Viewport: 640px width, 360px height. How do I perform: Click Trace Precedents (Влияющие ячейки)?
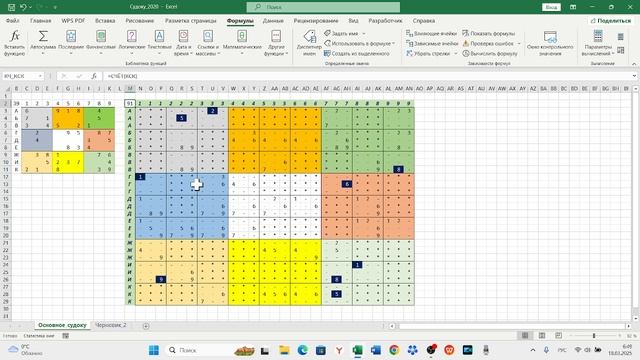(432, 33)
